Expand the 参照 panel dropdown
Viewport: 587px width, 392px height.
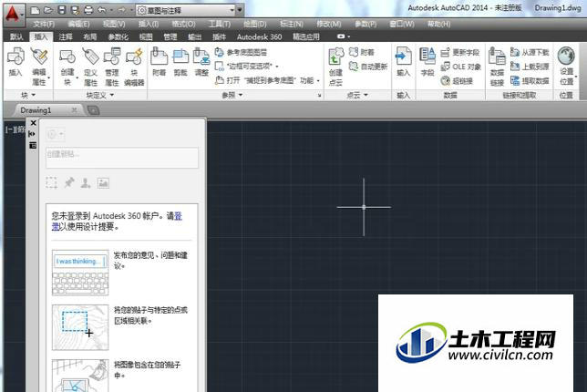tap(232, 96)
